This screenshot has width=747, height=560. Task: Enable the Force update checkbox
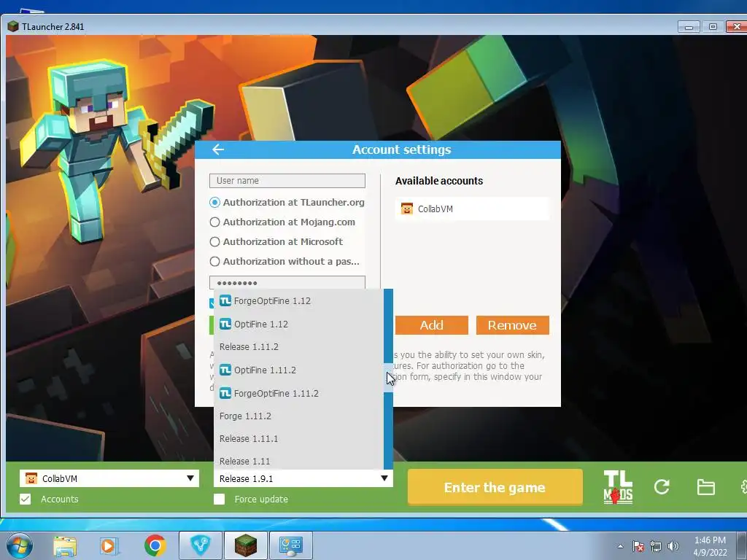[x=219, y=499]
